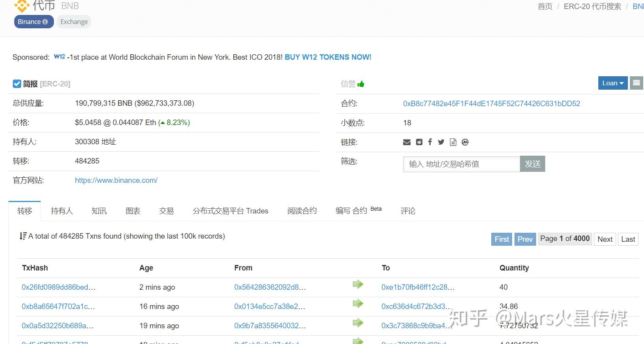Image resolution: width=644 pixels, height=344 pixels.
Task: Open the 阅读合约 tab
Action: coord(302,211)
